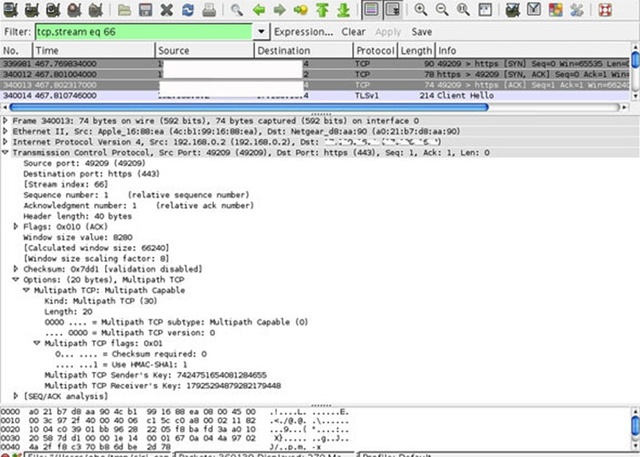This screenshot has height=457, width=640.
Task: Sort packet list by Info column
Action: (x=533, y=51)
